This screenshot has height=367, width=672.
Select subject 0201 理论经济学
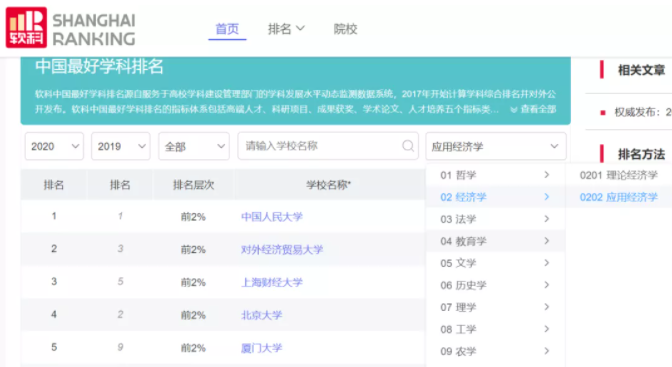(618, 175)
